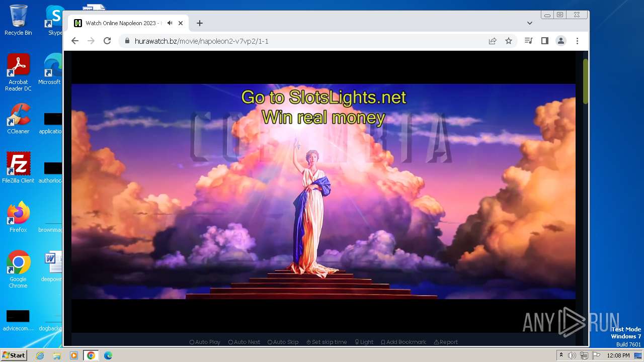Open media player from taskbar
This screenshot has width=644, height=362.
74,355
